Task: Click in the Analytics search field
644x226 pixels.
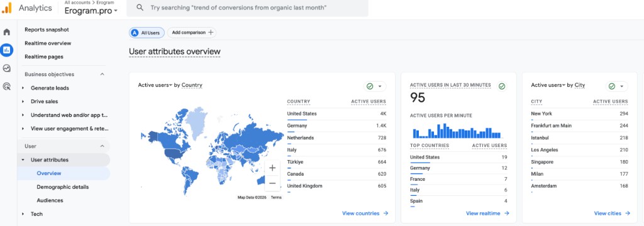Action: (247, 8)
